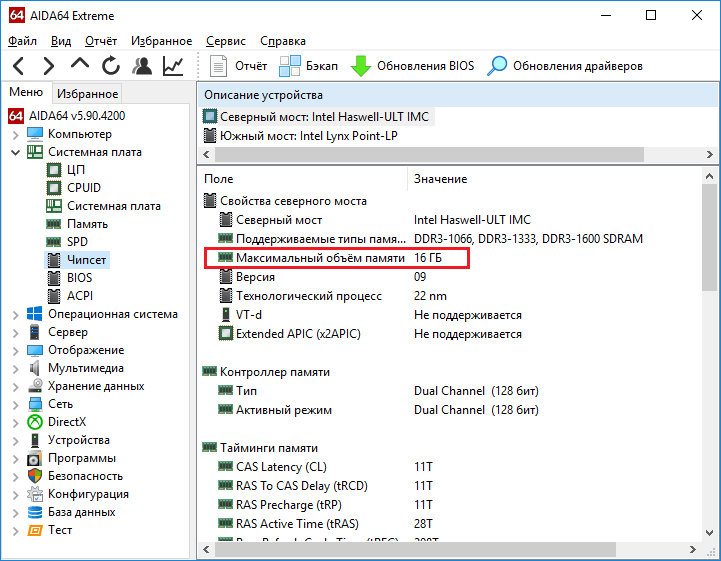Select the Максимальный объём памяти row
This screenshot has height=561, width=721.
[x=337, y=258]
